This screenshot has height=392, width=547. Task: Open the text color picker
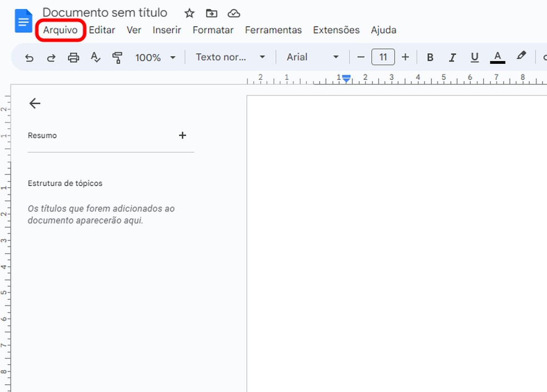(x=498, y=57)
